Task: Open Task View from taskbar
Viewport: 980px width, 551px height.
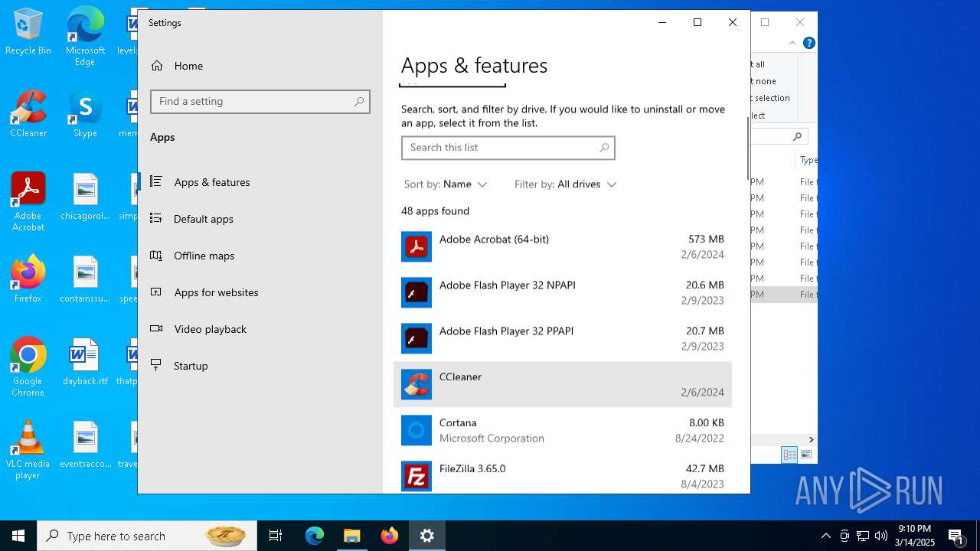Action: (276, 536)
